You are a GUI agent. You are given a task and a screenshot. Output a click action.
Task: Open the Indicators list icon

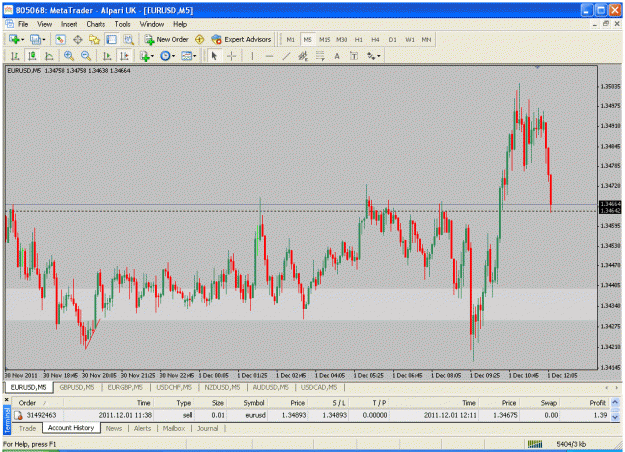144,56
